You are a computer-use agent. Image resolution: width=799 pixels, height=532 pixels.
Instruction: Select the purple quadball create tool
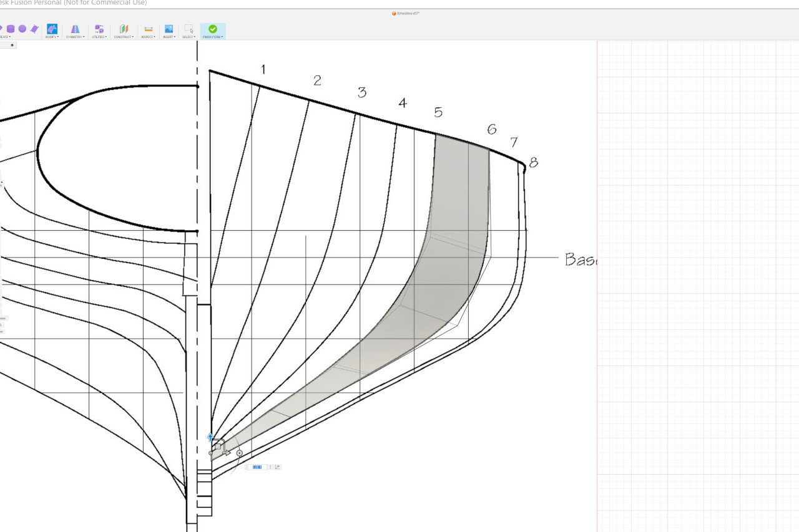[x=35, y=29]
